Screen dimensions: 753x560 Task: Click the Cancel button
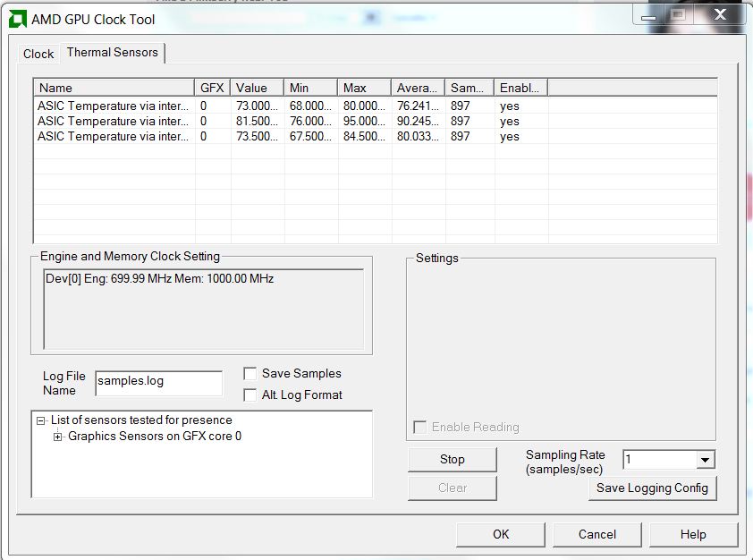[x=597, y=535]
